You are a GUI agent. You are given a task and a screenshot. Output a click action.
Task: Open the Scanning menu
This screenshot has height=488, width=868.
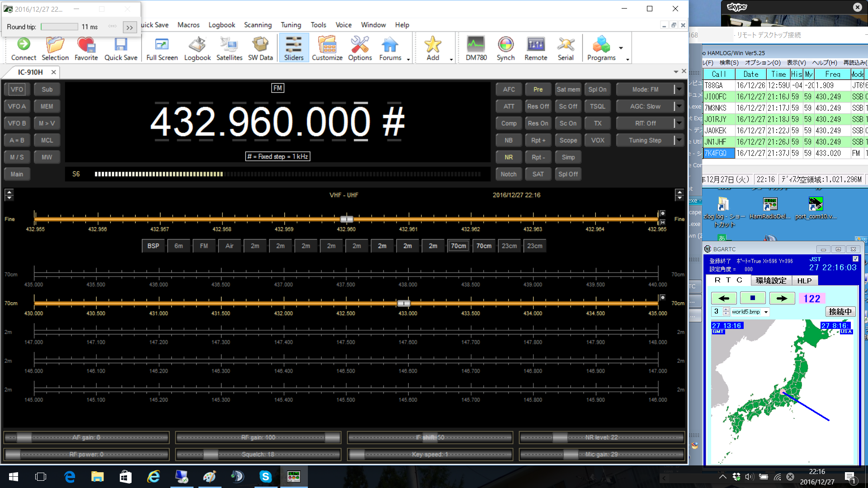click(258, 25)
